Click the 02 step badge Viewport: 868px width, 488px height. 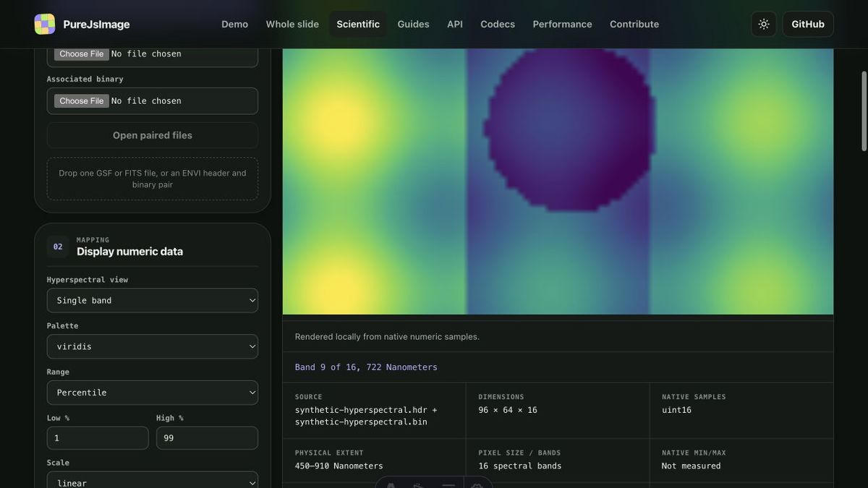pyautogui.click(x=58, y=247)
